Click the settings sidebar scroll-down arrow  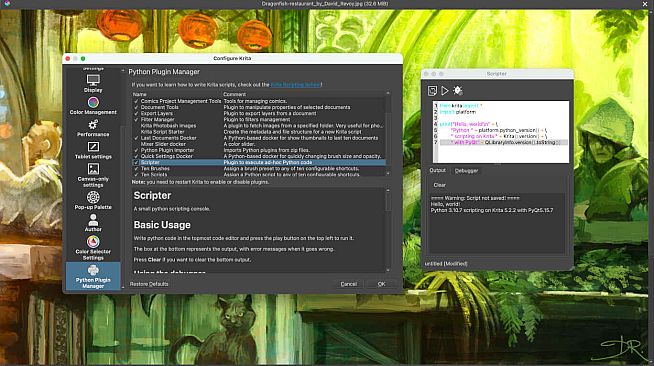123,287
